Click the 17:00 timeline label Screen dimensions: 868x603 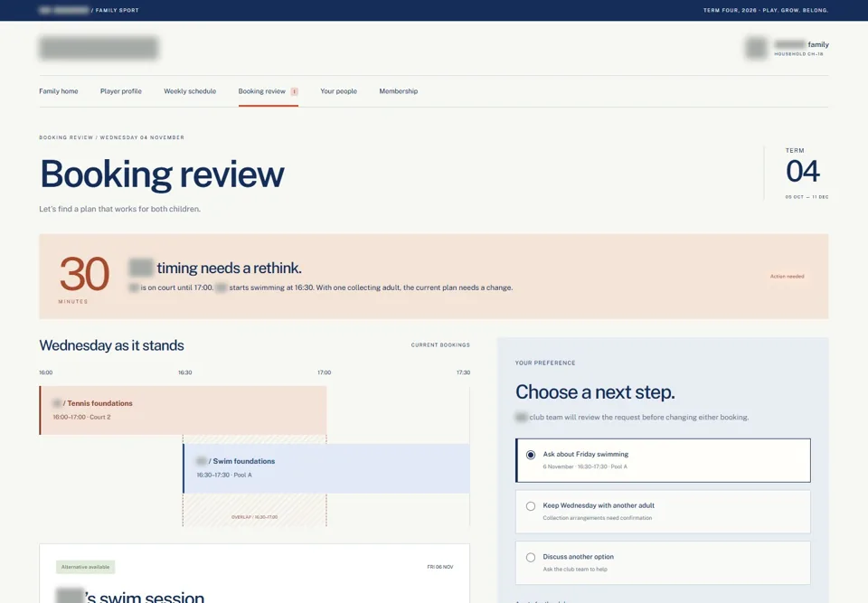tap(324, 372)
